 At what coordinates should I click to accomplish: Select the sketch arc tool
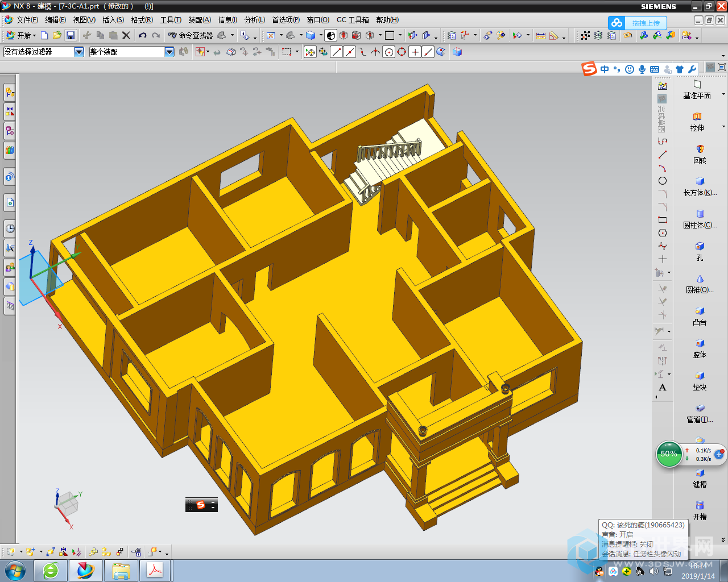[662, 168]
